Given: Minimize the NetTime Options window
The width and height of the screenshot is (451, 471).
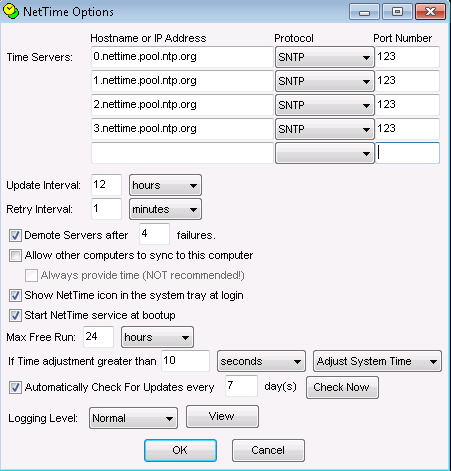Looking at the screenshot, I should tap(364, 12).
